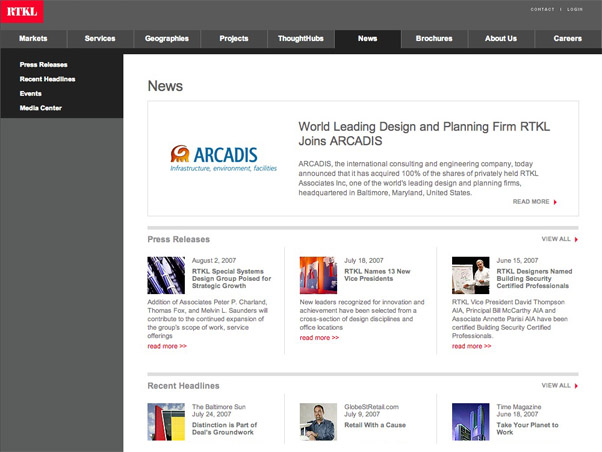The image size is (602, 452).
Task: Select the News tab
Action: [x=367, y=39]
